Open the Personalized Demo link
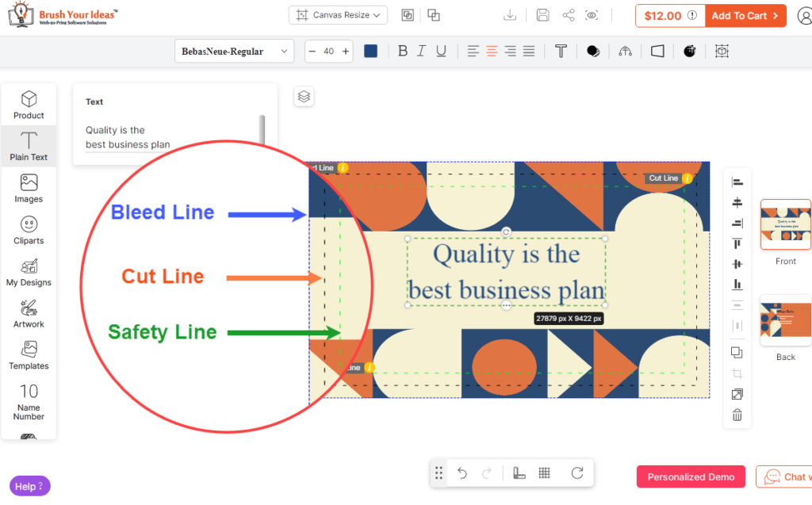 691,476
